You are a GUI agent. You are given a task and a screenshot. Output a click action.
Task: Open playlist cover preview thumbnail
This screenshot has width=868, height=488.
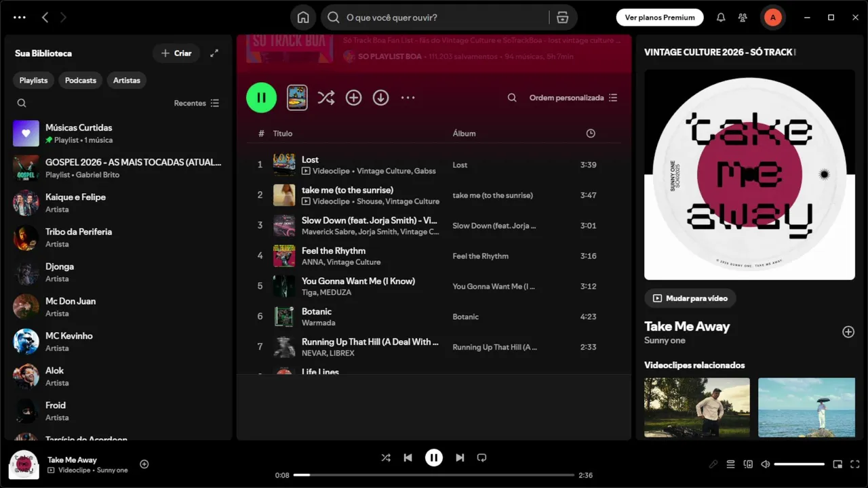tap(297, 98)
